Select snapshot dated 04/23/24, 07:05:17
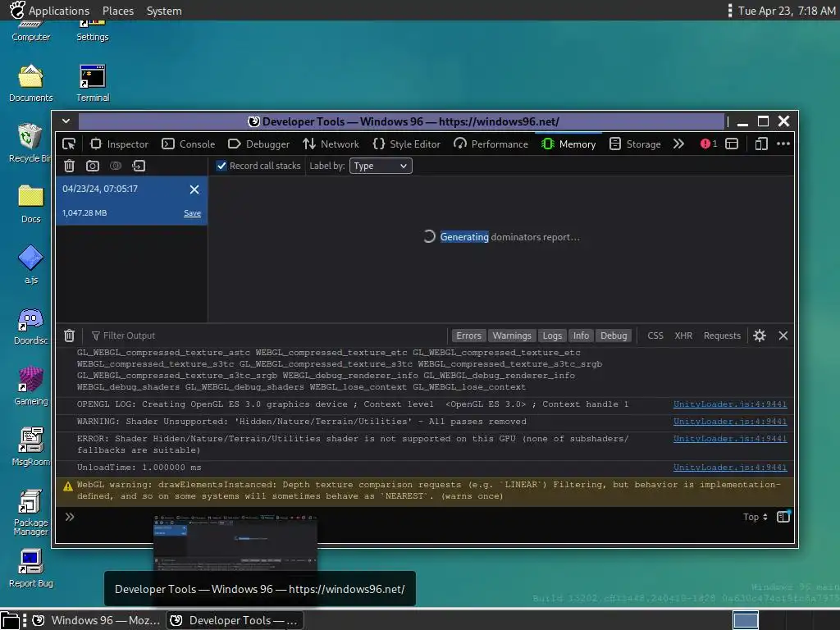This screenshot has height=630, width=840. [132, 201]
